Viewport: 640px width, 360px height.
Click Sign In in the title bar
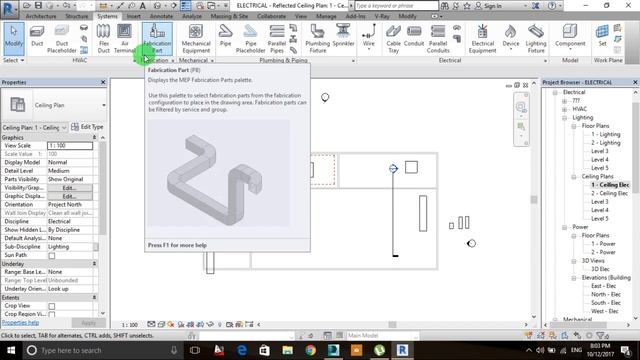click(489, 6)
